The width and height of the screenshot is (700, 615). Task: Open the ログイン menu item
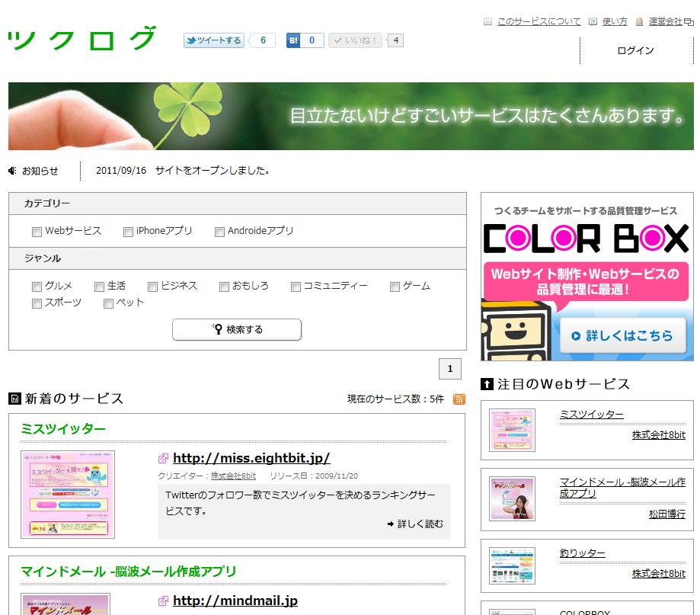634,51
